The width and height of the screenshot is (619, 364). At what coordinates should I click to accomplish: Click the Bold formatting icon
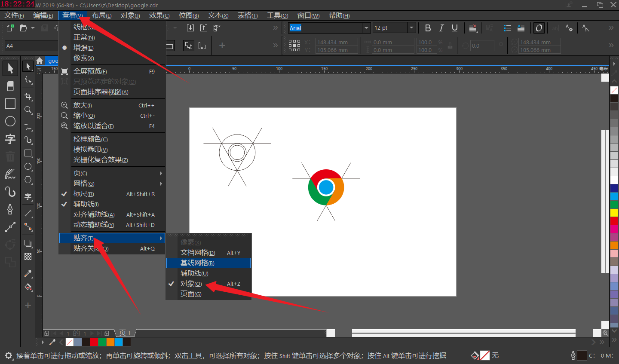(428, 28)
